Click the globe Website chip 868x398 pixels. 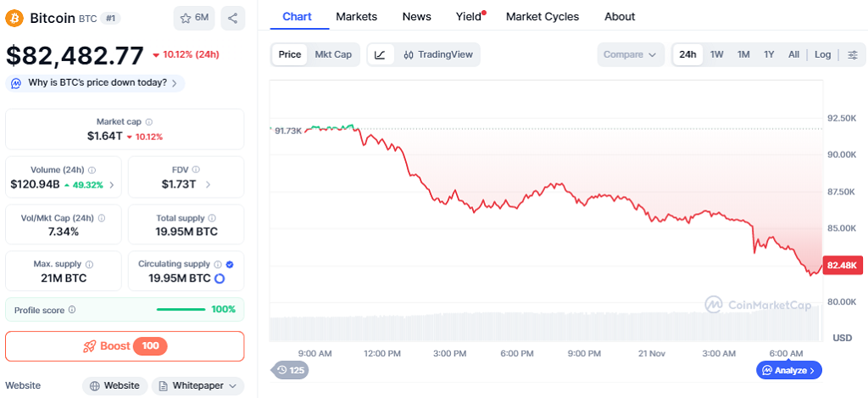pos(115,385)
